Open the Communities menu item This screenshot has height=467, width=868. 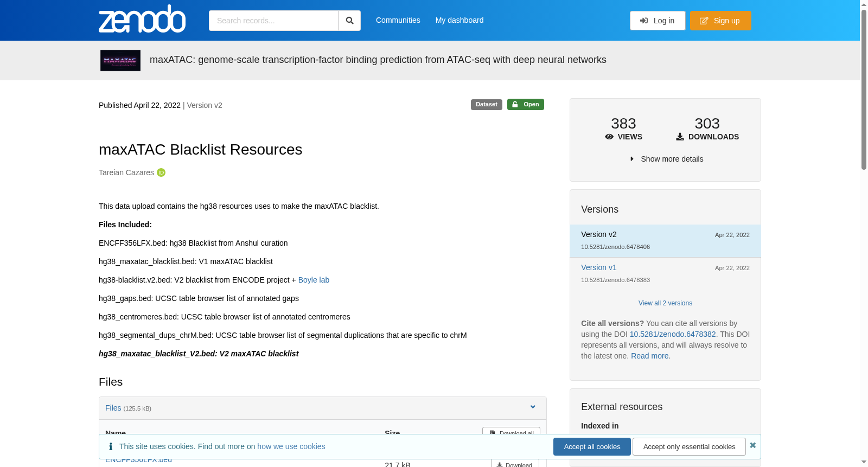(398, 20)
